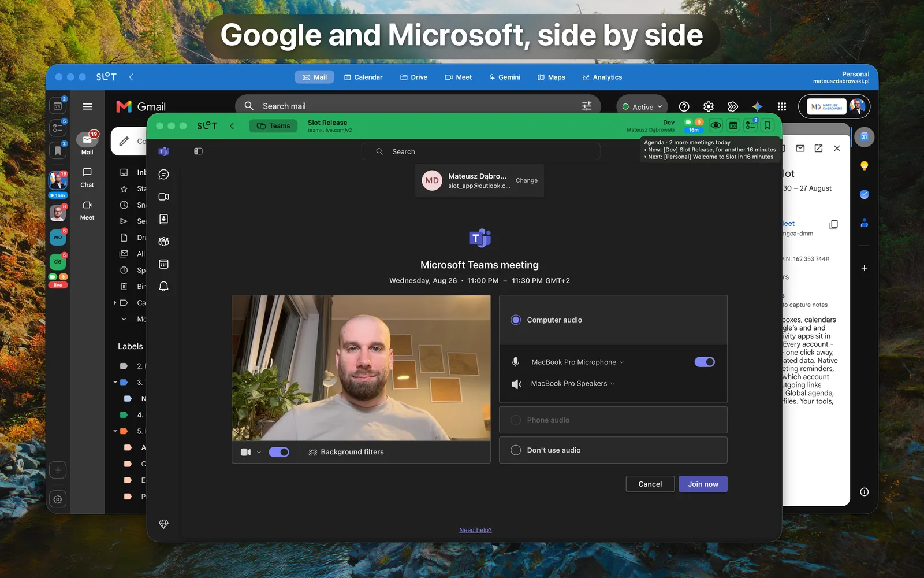Toggle the eye visibility icon in green header
Image resolution: width=924 pixels, height=578 pixels.
(x=716, y=125)
